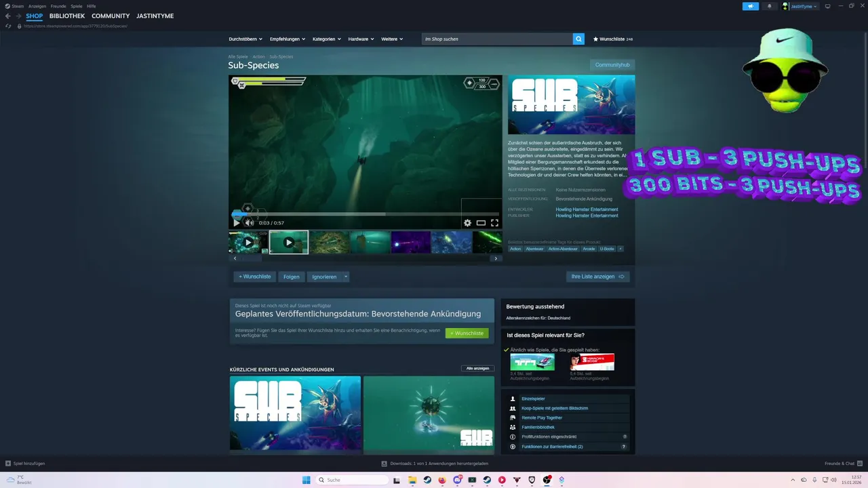Click the U-Boote tag
Image resolution: width=868 pixels, height=488 pixels.
click(x=606, y=249)
